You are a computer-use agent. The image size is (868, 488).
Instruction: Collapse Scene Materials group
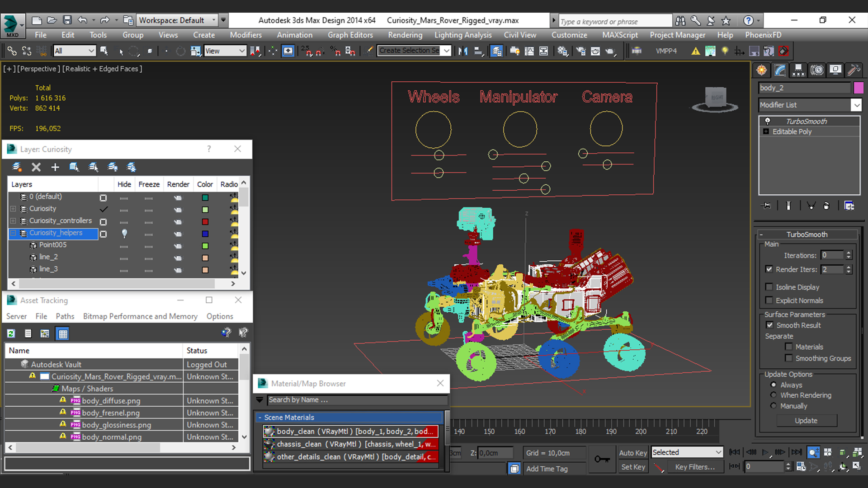(x=260, y=418)
